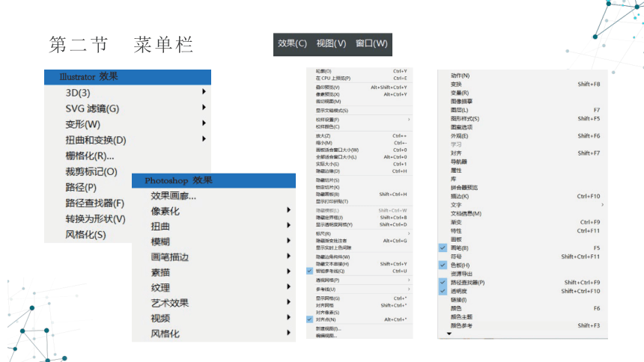Open the 对齐 panel with shortcut Shift+F7
Screen dimensions: 644x362
523,153
